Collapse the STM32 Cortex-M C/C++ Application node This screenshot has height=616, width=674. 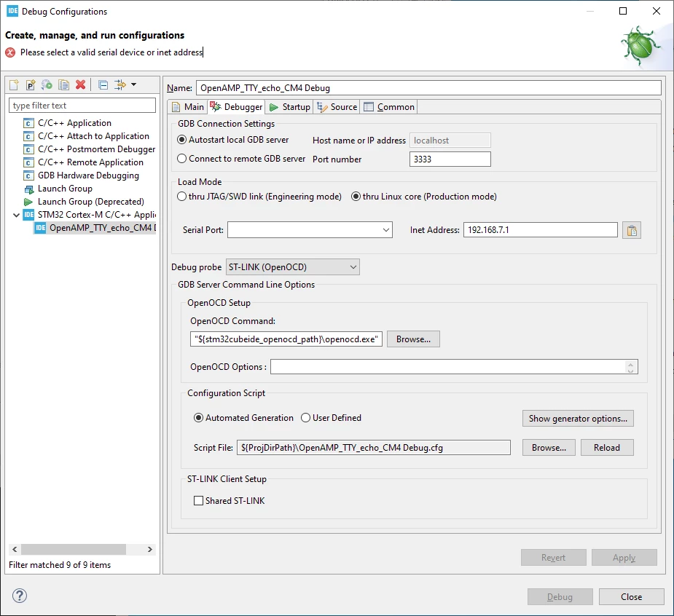coord(16,215)
